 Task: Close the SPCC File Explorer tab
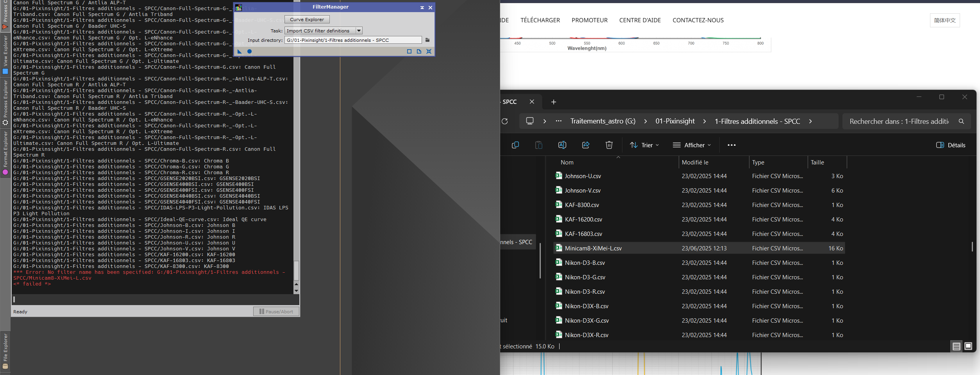point(532,102)
